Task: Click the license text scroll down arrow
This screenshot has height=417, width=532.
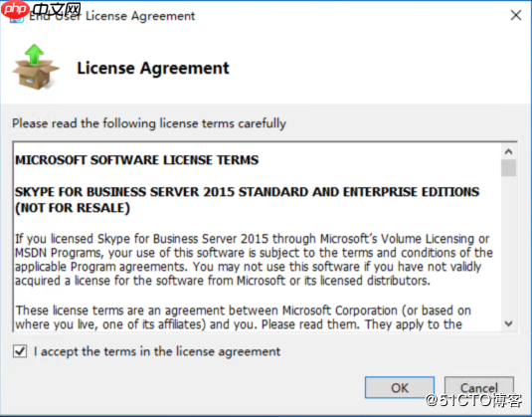Action: [x=508, y=323]
